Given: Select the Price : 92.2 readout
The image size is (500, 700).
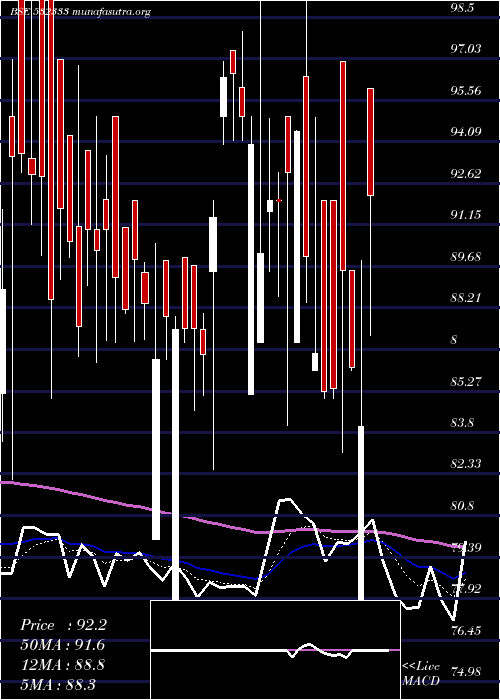Looking at the screenshot, I should (x=63, y=625).
